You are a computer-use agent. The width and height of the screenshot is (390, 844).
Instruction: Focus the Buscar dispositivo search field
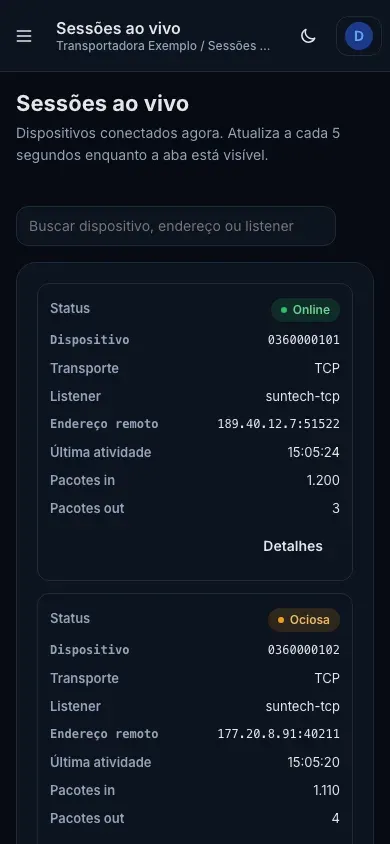point(176,226)
